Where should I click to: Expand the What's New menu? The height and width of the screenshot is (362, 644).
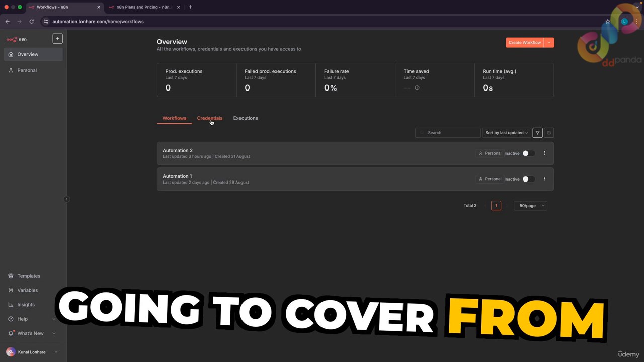[x=32, y=333]
